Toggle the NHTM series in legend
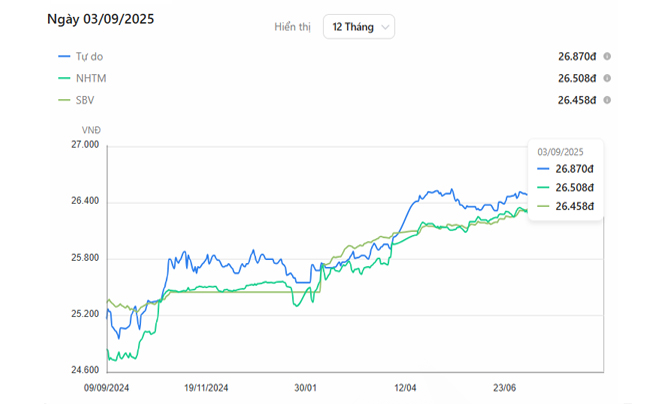 tap(91, 78)
